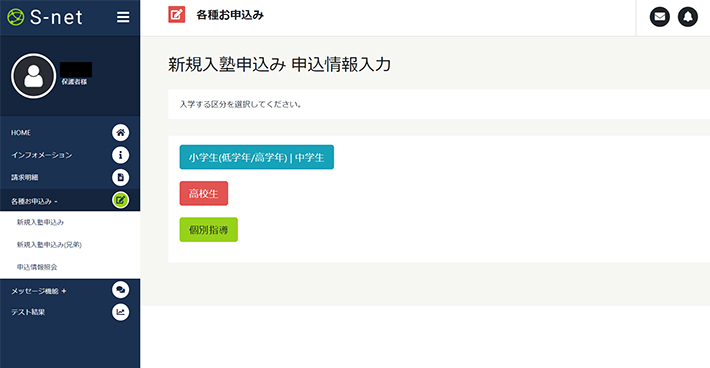
Task: Select the 小学生 | 中学生 button
Action: 257,157
